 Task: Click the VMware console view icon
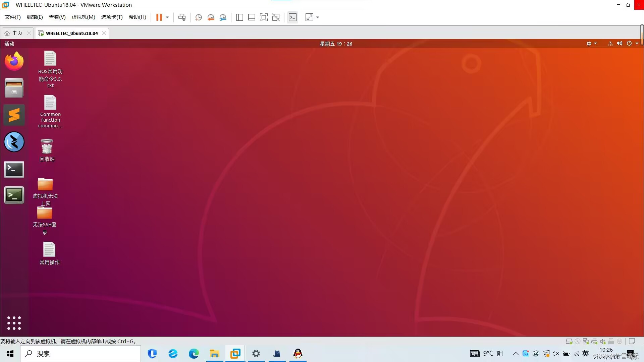(292, 17)
